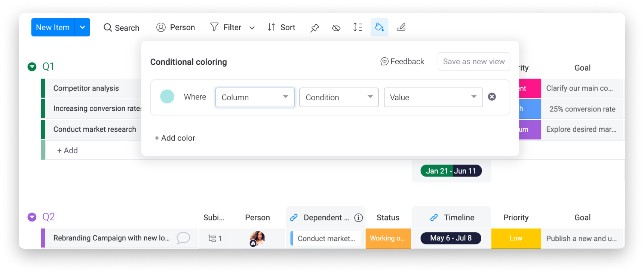Click the Subi... column header
This screenshot has height=273, width=644.
click(214, 218)
